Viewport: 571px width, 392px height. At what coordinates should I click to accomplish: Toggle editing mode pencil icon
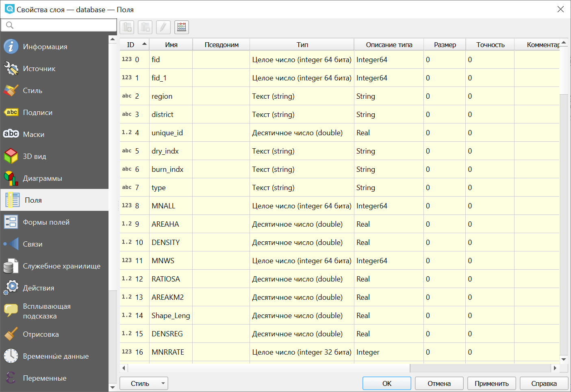163,27
